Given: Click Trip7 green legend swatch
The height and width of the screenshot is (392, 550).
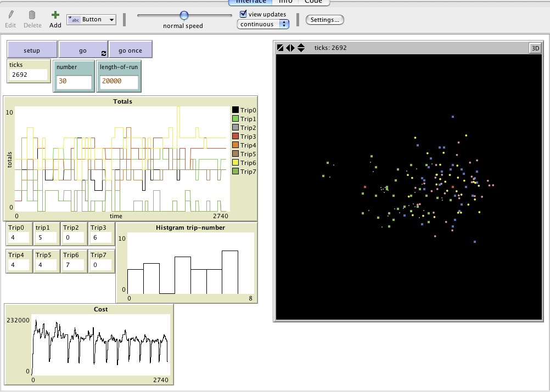Looking at the screenshot, I should coord(235,171).
